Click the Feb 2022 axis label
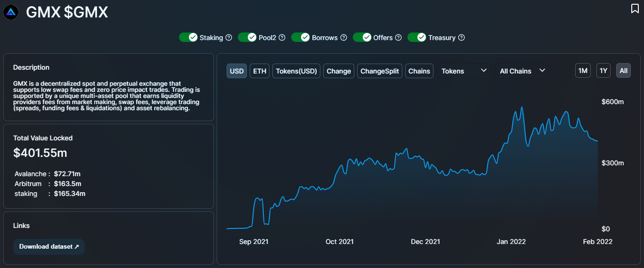The height and width of the screenshot is (268, 644). tap(598, 242)
